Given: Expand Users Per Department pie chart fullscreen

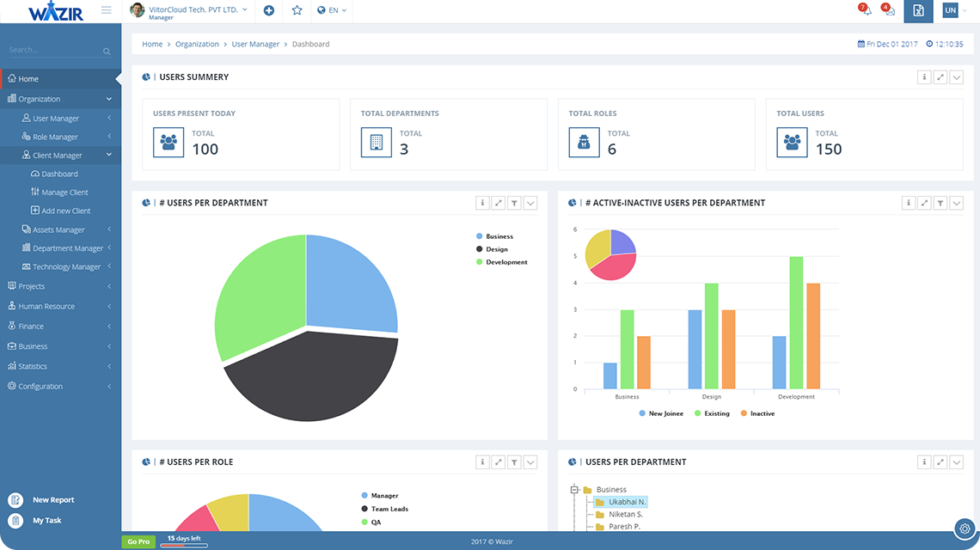Looking at the screenshot, I should click(x=498, y=203).
